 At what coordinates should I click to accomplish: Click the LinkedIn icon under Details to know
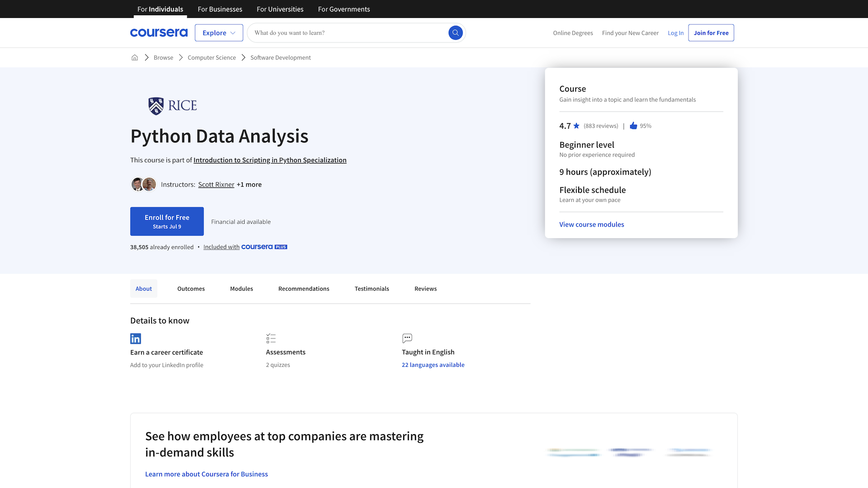pyautogui.click(x=136, y=338)
